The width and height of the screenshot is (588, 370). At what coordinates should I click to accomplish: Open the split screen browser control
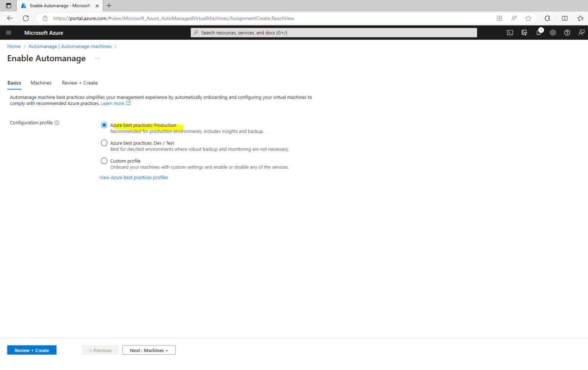(x=564, y=18)
